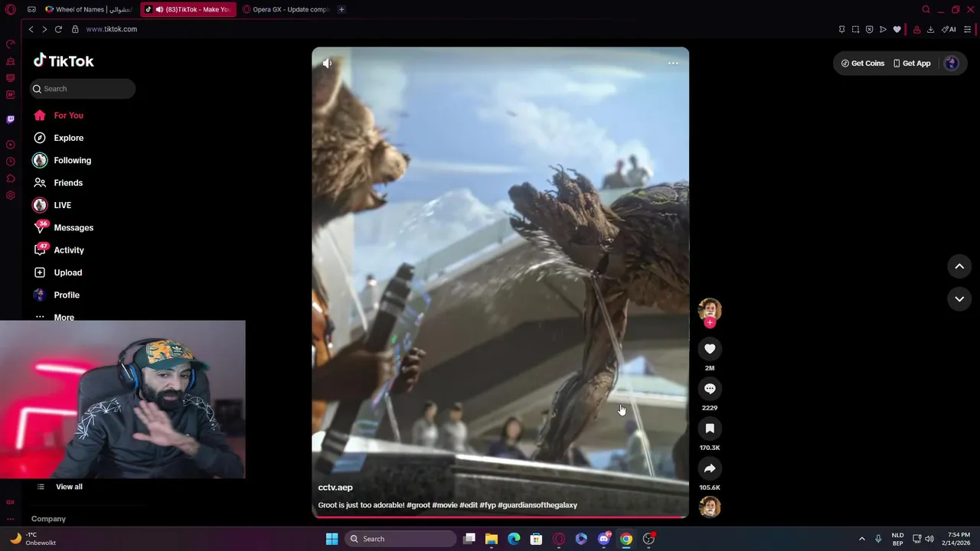This screenshot has width=980, height=551.
Task: Open the cctv.aep creator name
Action: 335,487
